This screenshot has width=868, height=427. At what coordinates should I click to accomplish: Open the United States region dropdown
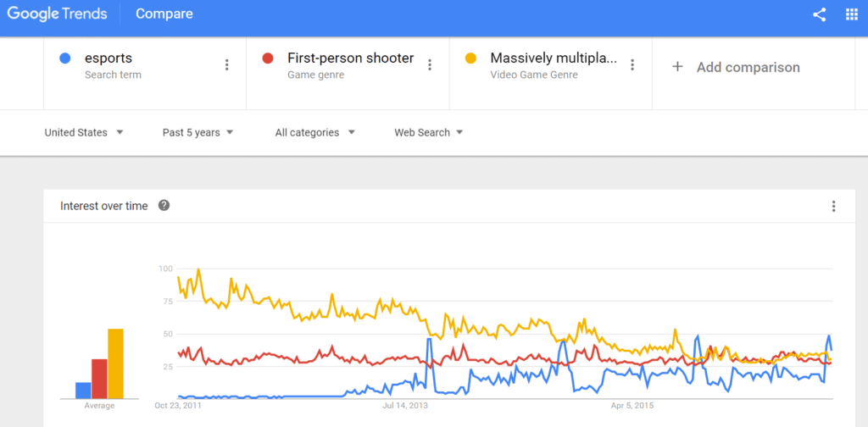(x=84, y=133)
